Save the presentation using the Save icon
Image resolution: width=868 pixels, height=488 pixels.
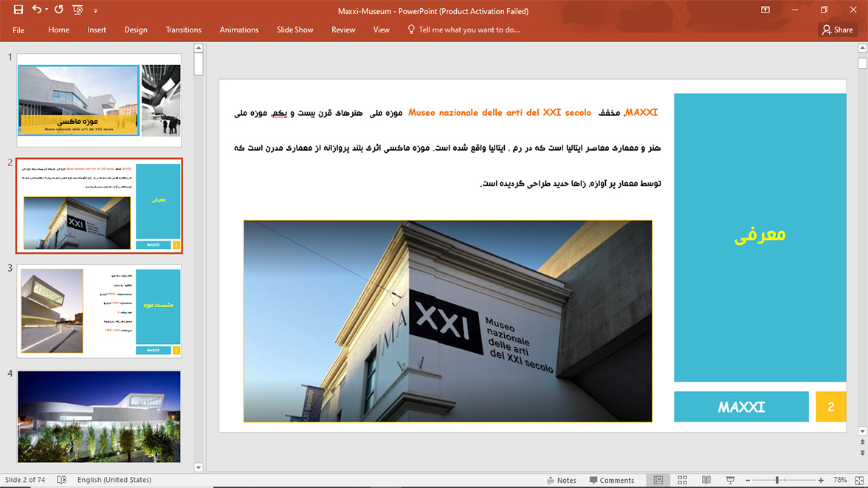point(18,10)
